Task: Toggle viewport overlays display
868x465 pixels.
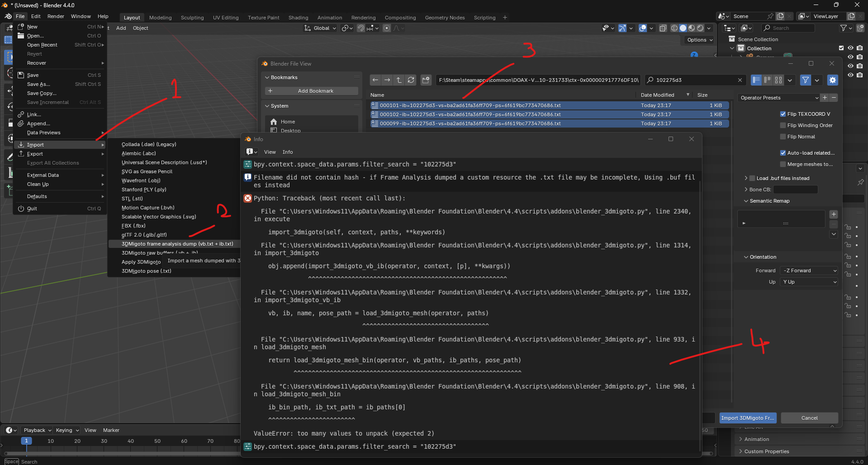Action: (643, 28)
